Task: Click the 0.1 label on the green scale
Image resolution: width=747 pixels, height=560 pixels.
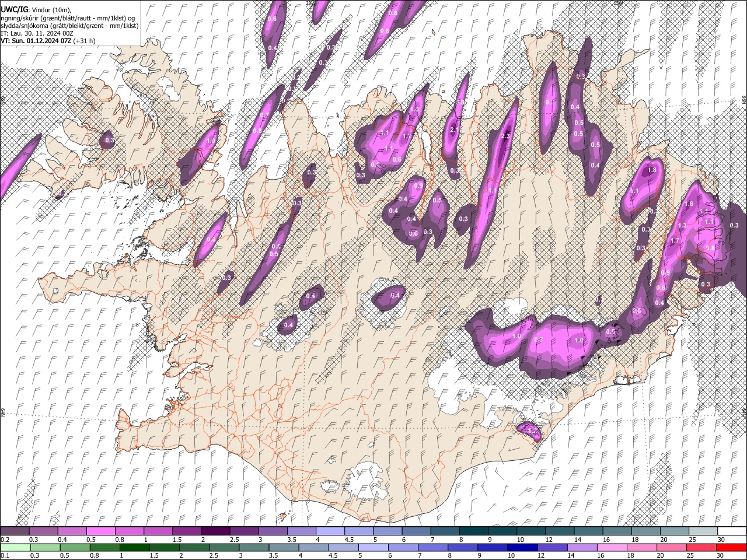Action: (5, 556)
